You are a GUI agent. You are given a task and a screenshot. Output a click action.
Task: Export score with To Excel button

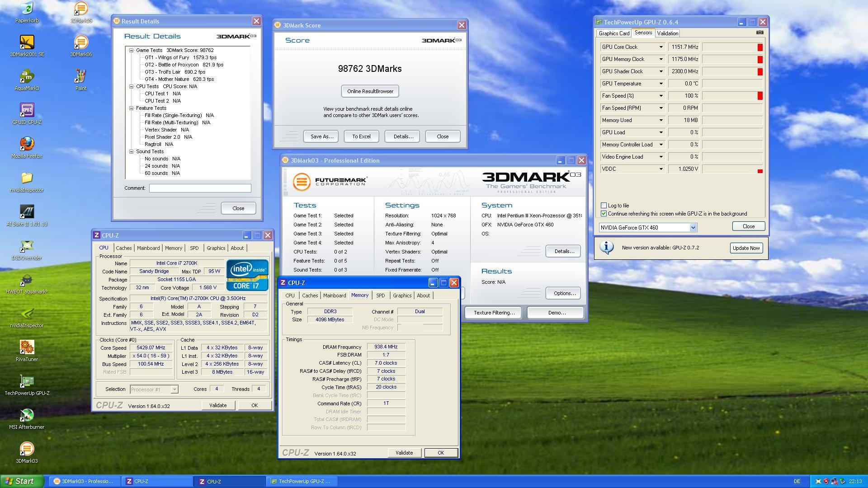361,136
